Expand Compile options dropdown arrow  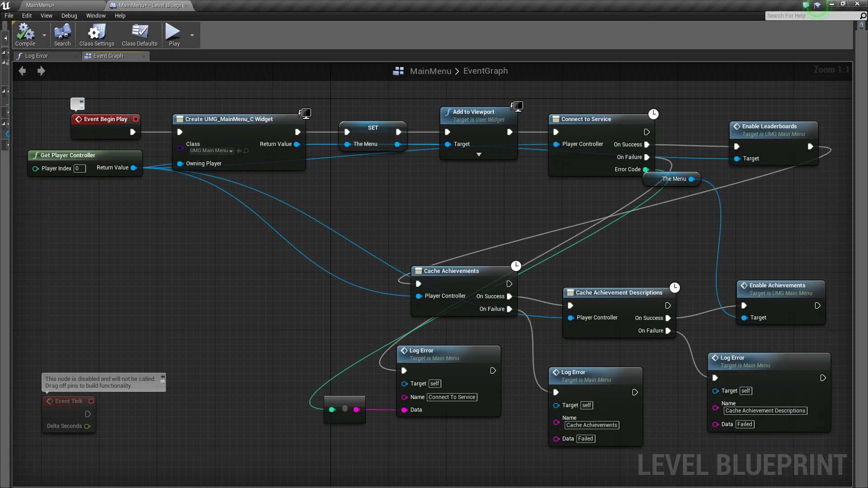(x=44, y=35)
